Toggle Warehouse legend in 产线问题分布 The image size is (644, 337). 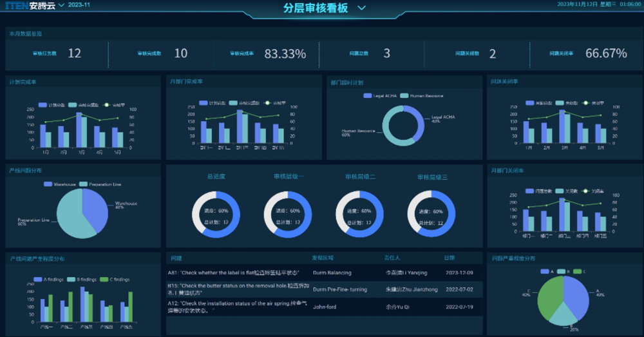tap(60, 184)
